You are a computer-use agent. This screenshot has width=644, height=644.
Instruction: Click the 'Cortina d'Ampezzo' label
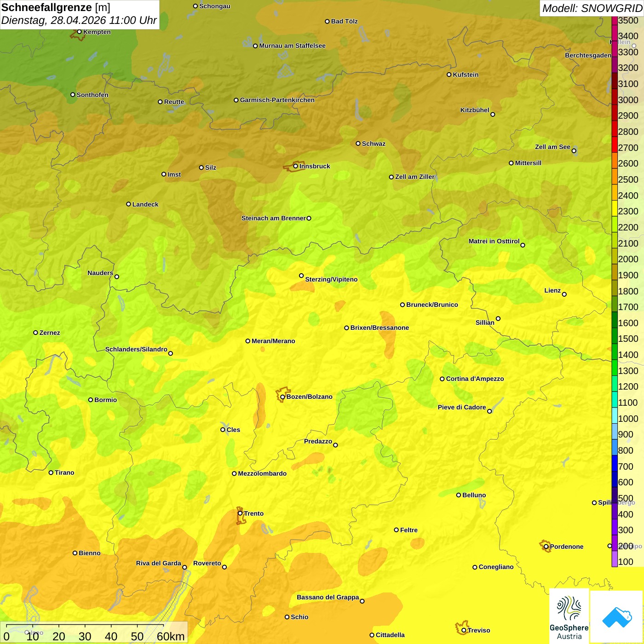click(x=475, y=379)
